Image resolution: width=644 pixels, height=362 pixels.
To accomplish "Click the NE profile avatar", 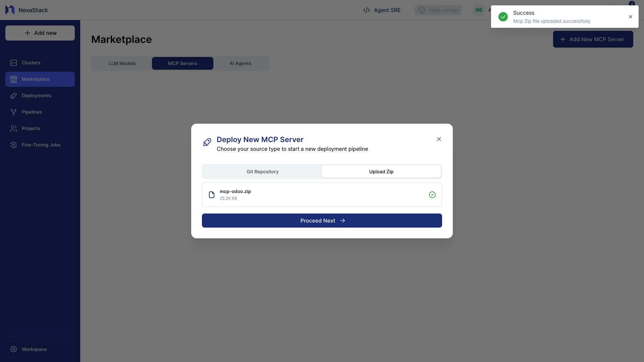I will (479, 10).
